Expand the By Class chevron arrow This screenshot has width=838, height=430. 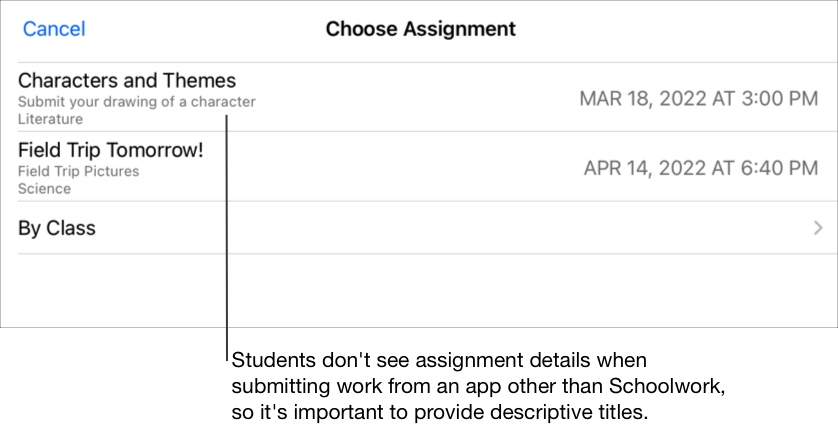click(818, 228)
